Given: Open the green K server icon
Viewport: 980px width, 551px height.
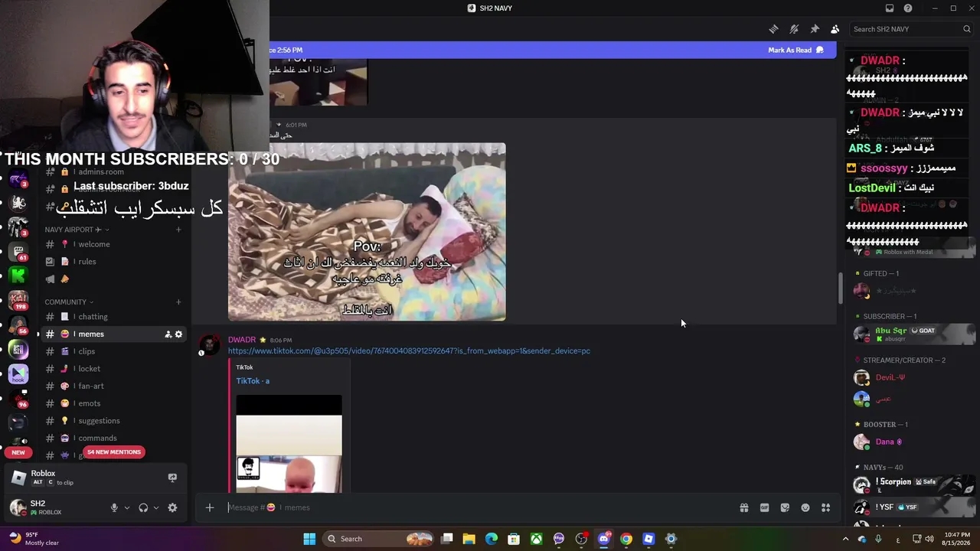Looking at the screenshot, I should [x=18, y=275].
